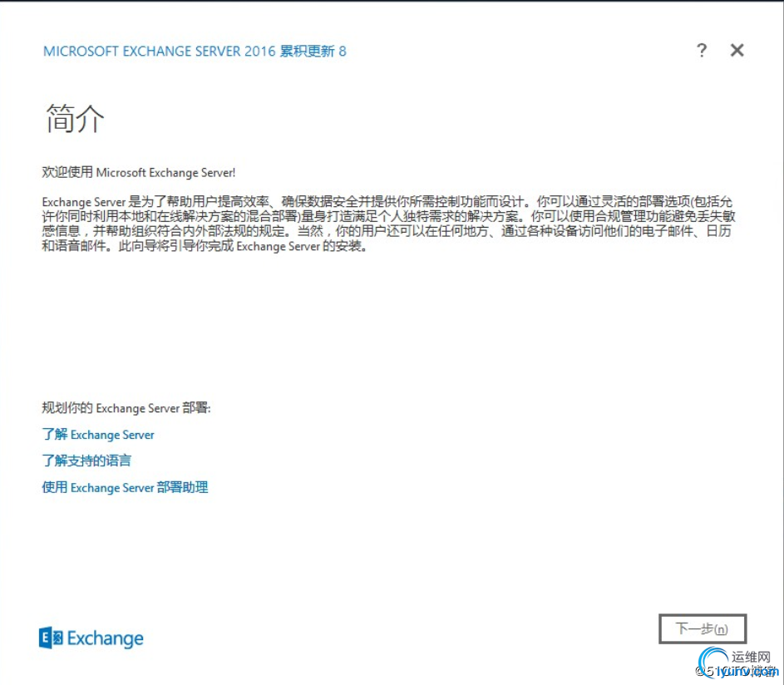Select the 简介 page heading
Screen dimensions: 784x685
pyautogui.click(x=75, y=119)
